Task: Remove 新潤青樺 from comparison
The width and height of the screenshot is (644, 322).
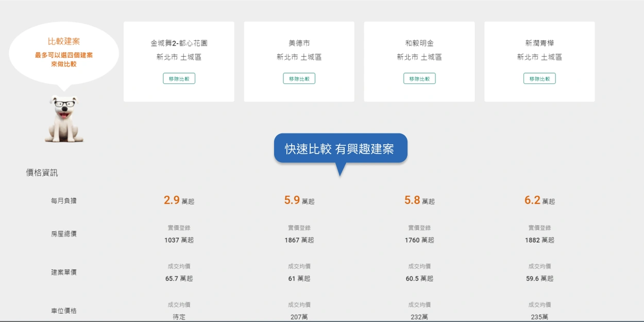Action: point(539,79)
